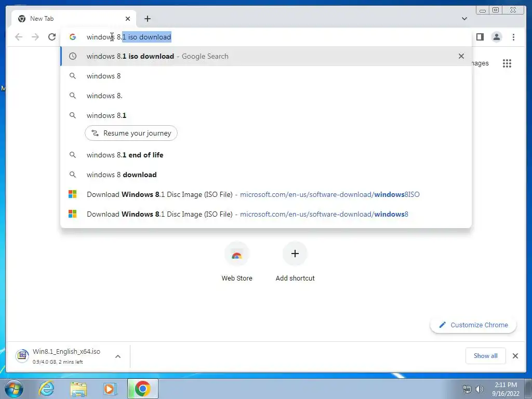Pick the 'windows 8' suggestion
This screenshot has height=399, width=532.
(x=266, y=76)
